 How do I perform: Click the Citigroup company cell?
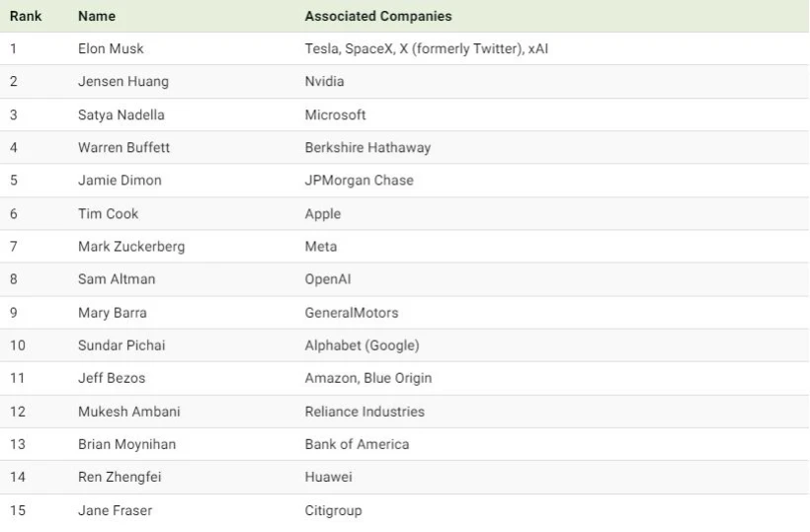(333, 510)
